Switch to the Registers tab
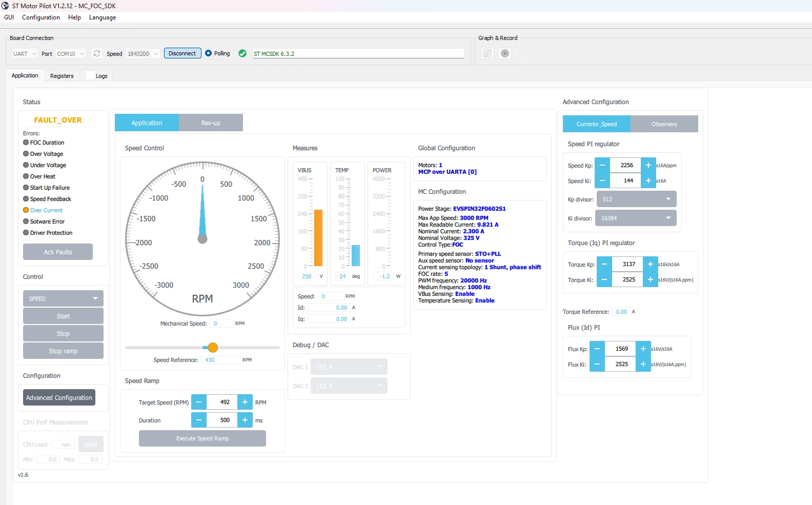The image size is (812, 505). [62, 76]
